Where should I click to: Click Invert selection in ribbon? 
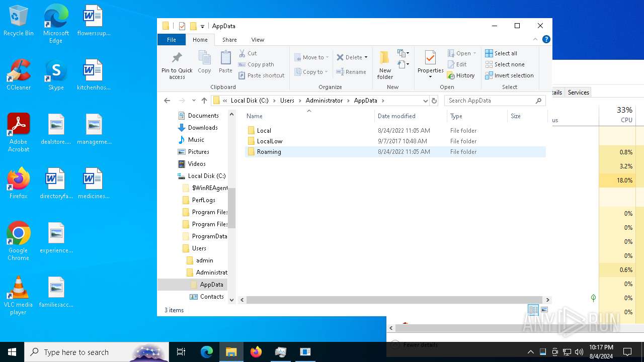pos(509,75)
